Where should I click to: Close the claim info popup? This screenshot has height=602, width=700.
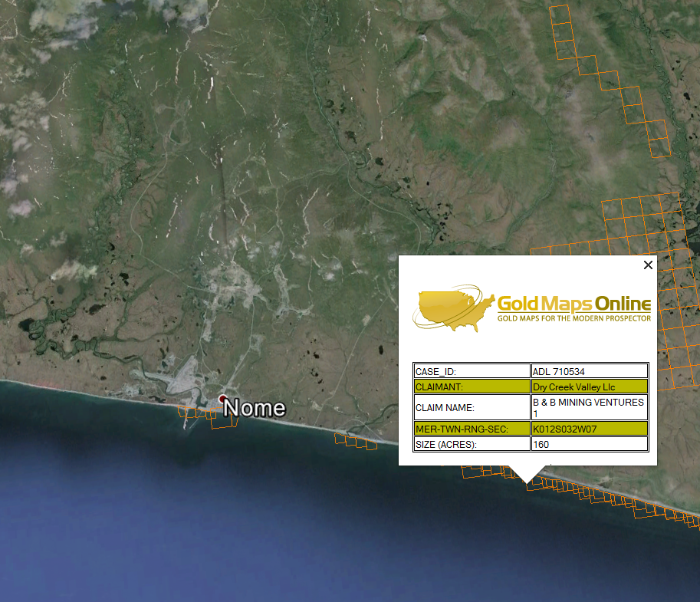click(648, 265)
